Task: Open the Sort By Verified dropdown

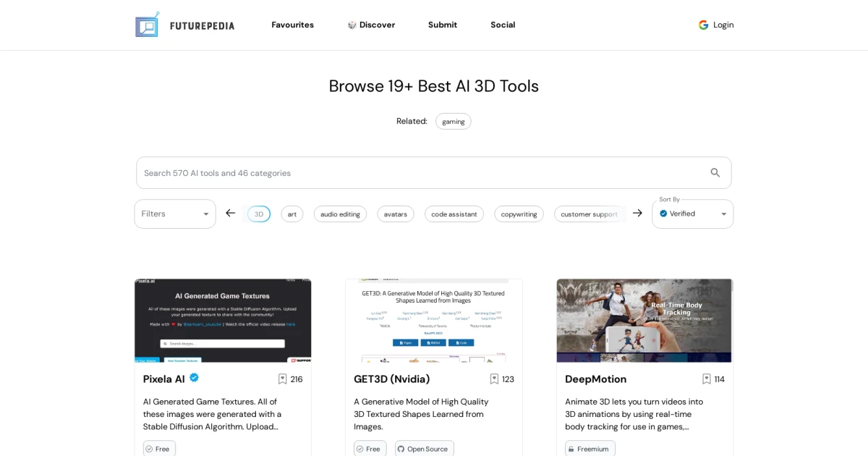Action: [692, 214]
